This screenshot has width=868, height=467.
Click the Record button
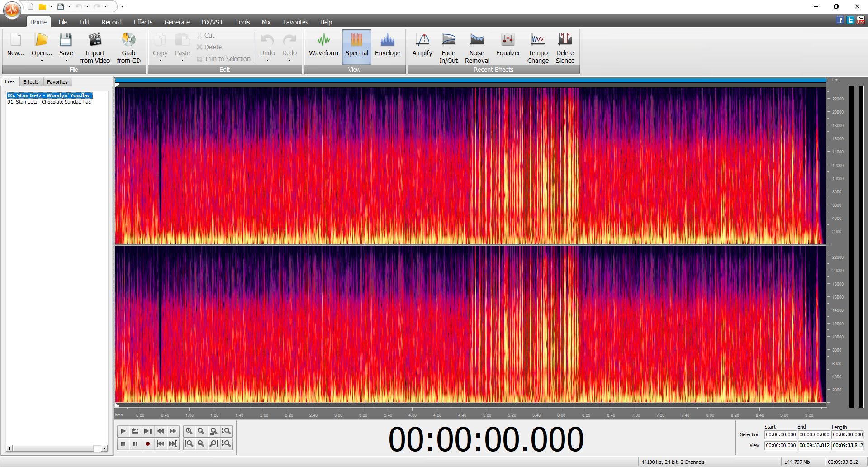click(x=147, y=443)
